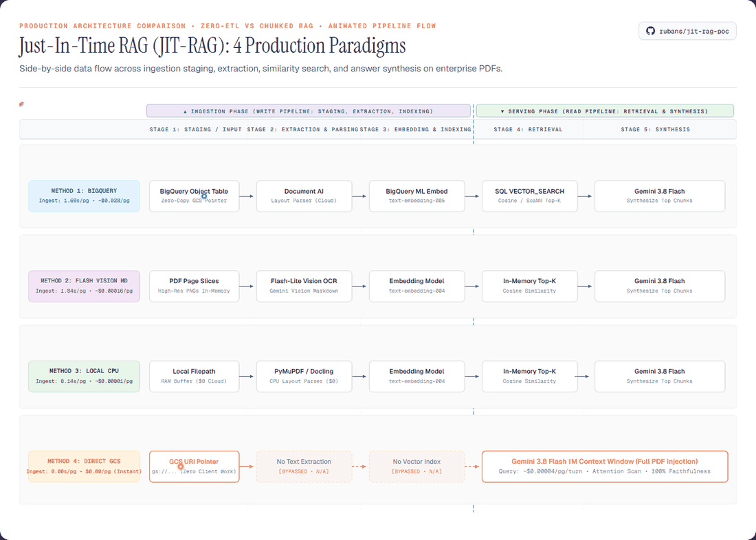Select the bypassed No Vector Index node

click(x=417, y=466)
